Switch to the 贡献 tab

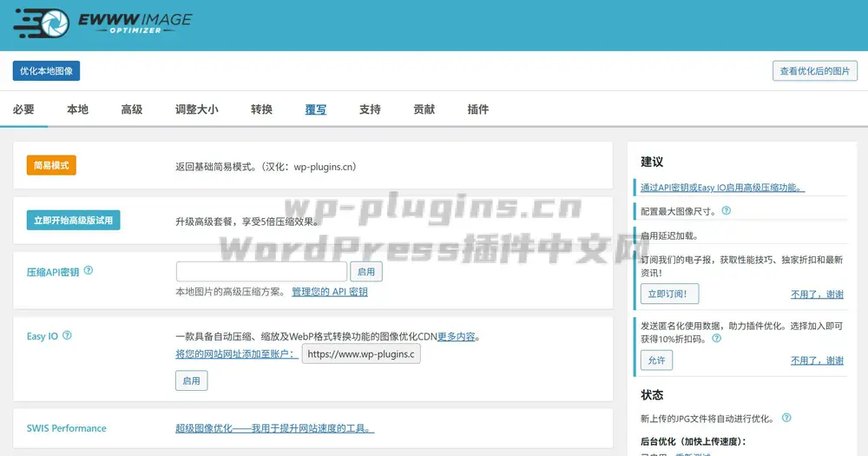coord(424,109)
